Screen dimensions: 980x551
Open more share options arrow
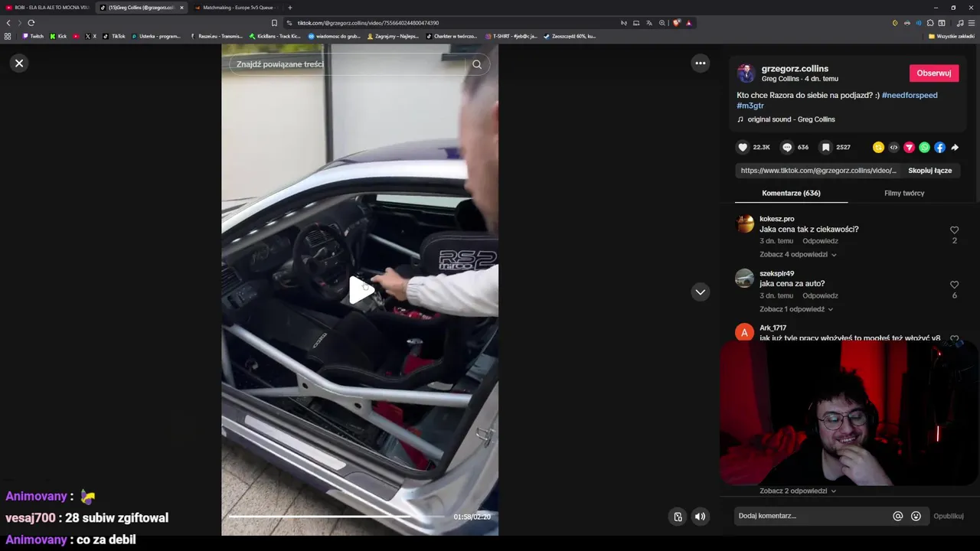[x=955, y=147]
